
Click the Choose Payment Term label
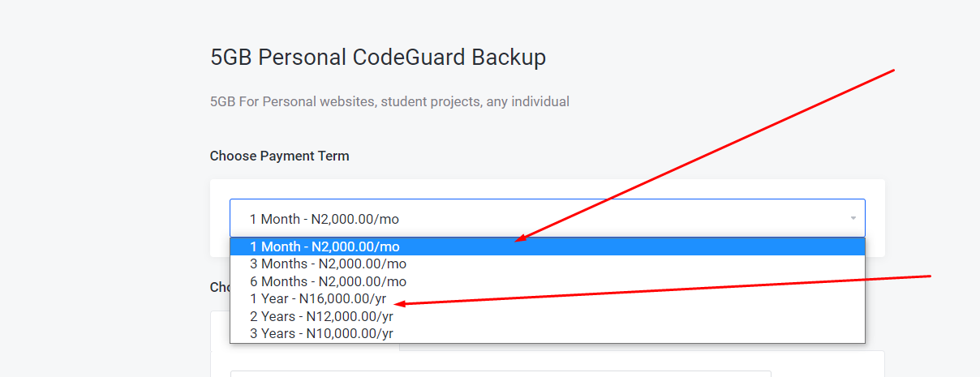pyautogui.click(x=280, y=156)
